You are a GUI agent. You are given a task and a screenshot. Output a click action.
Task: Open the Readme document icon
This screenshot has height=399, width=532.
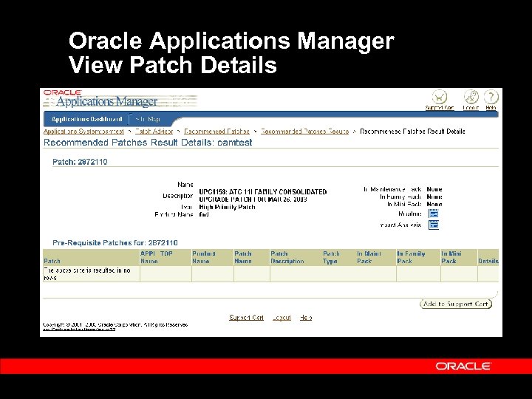pos(434,214)
